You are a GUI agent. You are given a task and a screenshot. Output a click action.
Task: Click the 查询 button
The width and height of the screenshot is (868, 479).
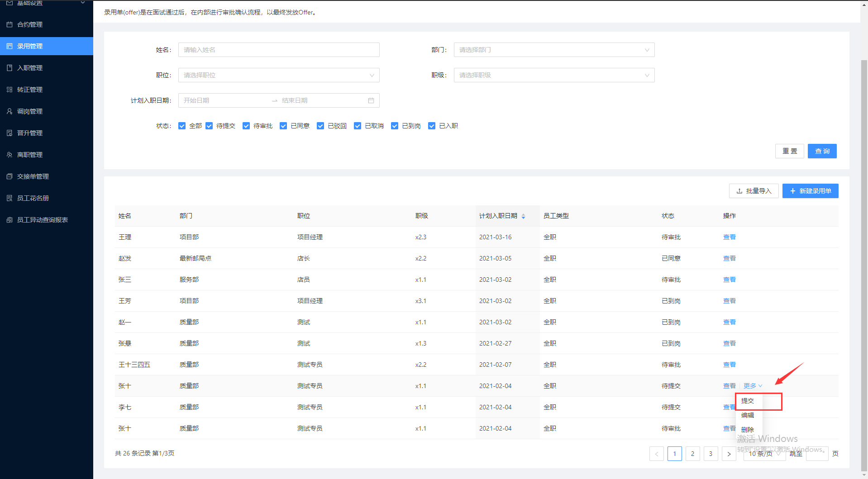pos(822,151)
